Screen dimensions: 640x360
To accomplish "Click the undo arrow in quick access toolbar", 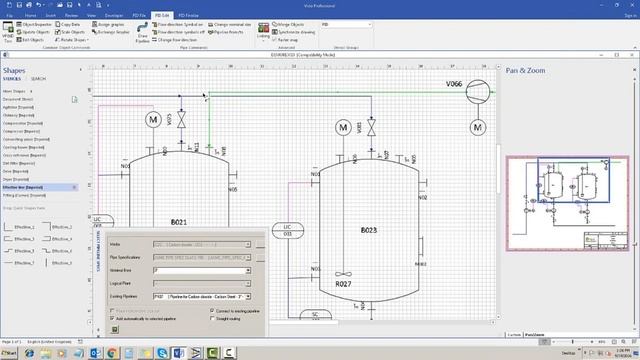I will coord(38,5).
